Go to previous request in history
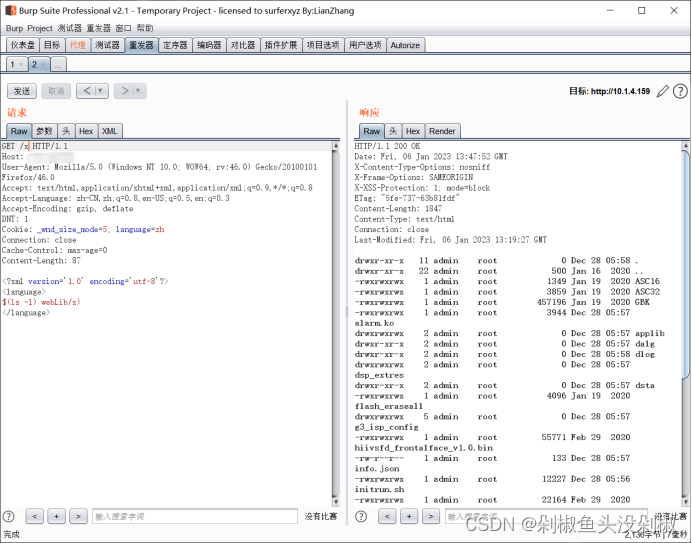Image resolution: width=692 pixels, height=543 pixels. tap(86, 91)
